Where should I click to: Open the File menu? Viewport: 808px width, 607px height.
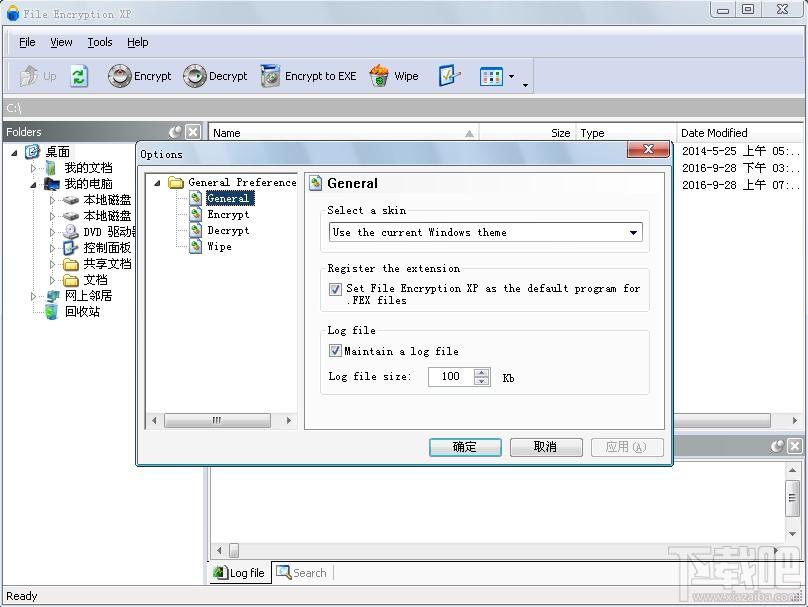coord(27,42)
